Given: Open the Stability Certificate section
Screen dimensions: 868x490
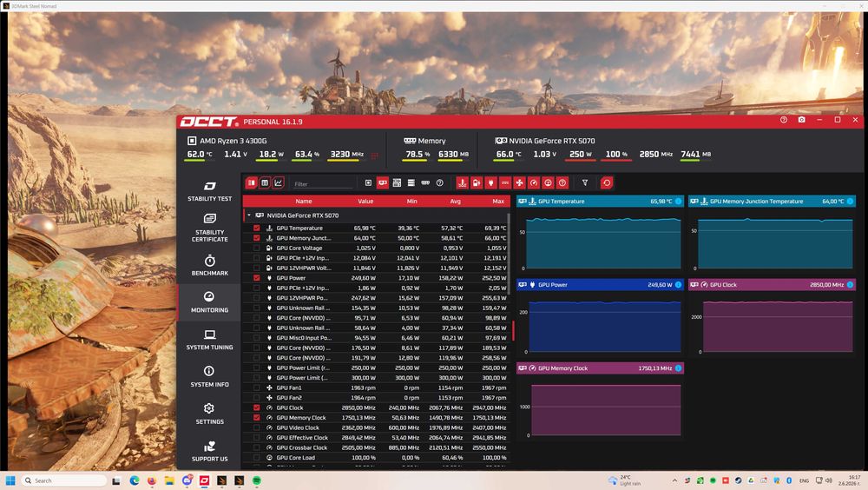Looking at the screenshot, I should pyautogui.click(x=209, y=228).
